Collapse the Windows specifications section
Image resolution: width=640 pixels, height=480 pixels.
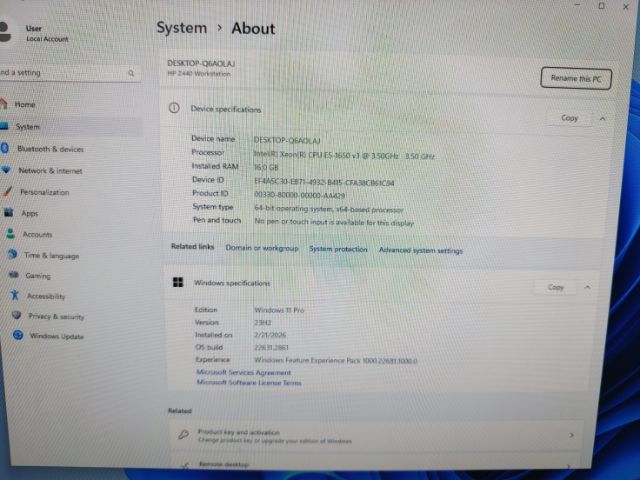(x=587, y=287)
